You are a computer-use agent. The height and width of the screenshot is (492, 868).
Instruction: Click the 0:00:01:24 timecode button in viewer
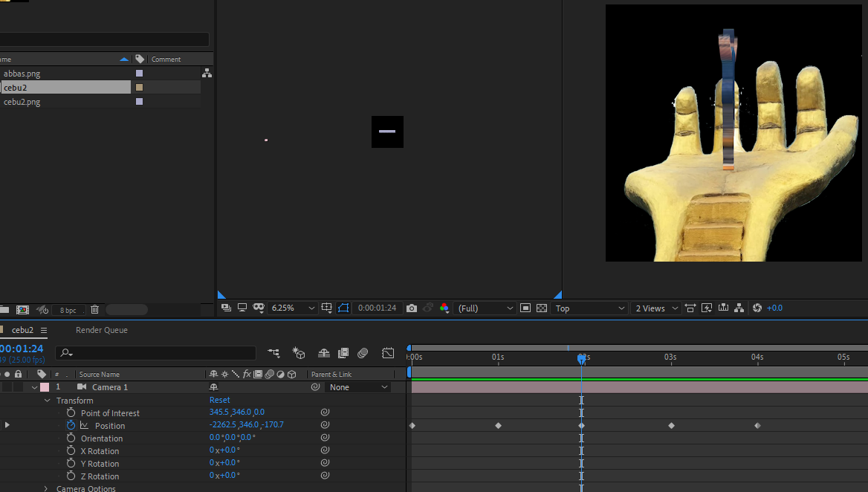377,308
